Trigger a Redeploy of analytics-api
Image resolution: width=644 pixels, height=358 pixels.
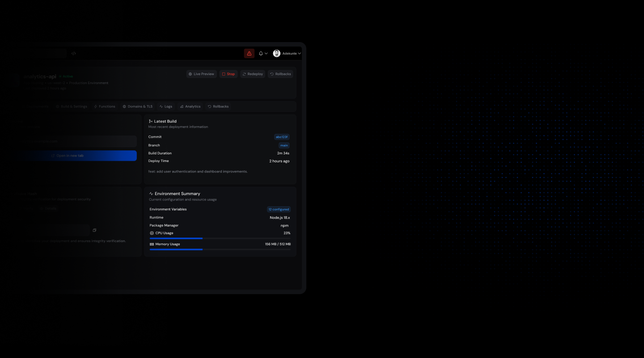click(252, 74)
